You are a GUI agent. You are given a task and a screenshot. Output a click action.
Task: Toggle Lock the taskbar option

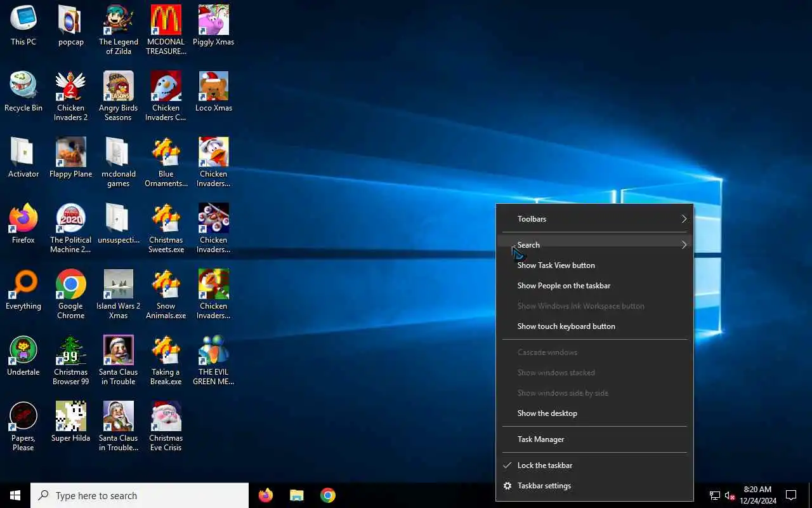coord(594,465)
